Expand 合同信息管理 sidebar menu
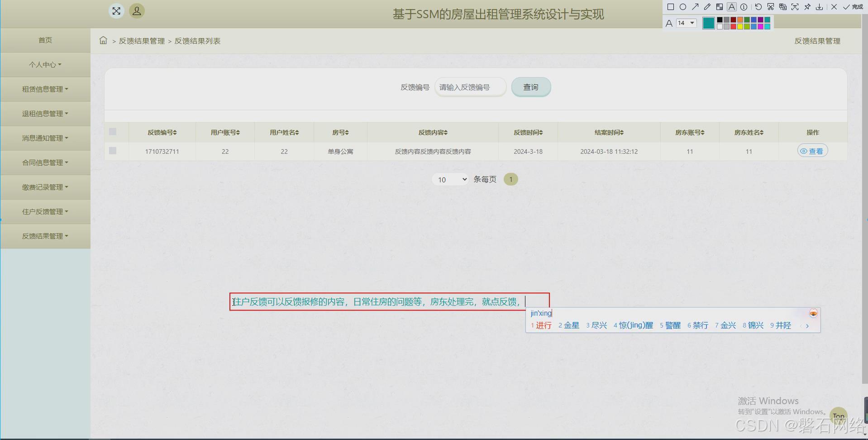Viewport: 868px width, 440px height. click(x=45, y=162)
